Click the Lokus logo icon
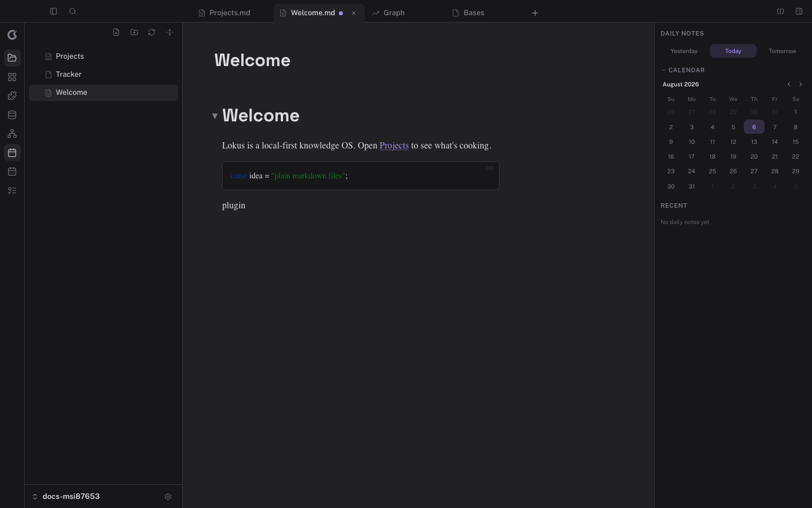Viewport: 812px width, 508px height. pos(12,35)
